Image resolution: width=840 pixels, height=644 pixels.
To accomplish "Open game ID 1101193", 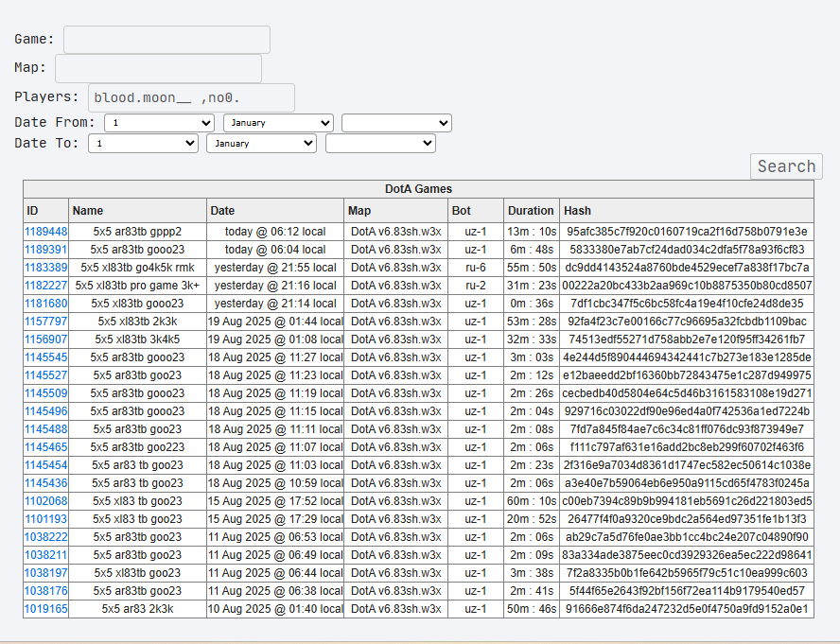I will click(x=46, y=518).
